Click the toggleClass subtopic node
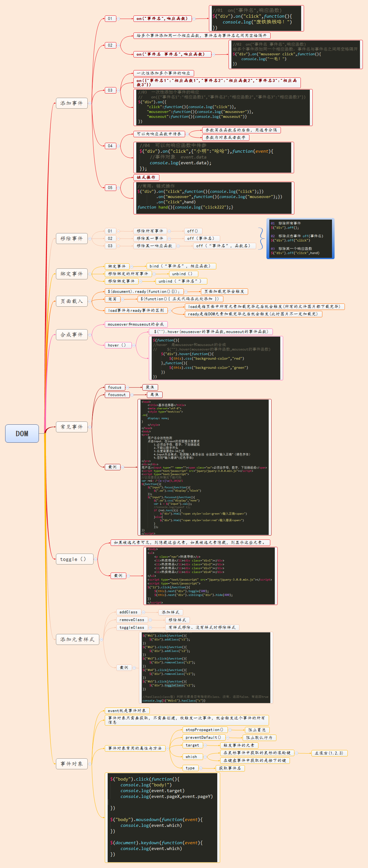 pos(132,628)
